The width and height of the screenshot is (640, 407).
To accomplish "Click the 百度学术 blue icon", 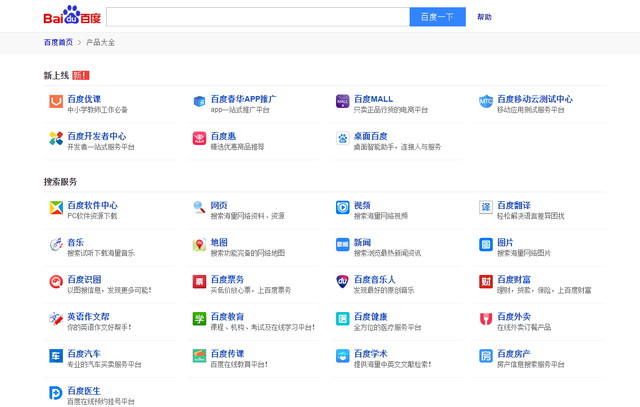I will [342, 356].
